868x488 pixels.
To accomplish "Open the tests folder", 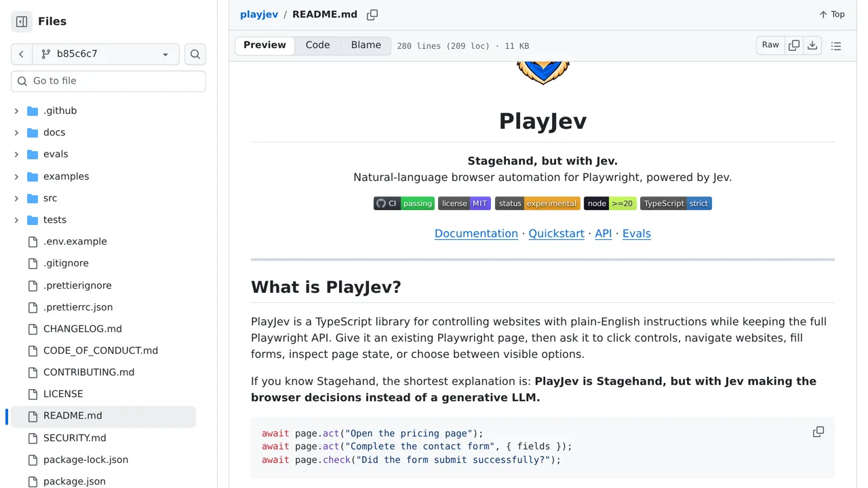I will pos(55,220).
